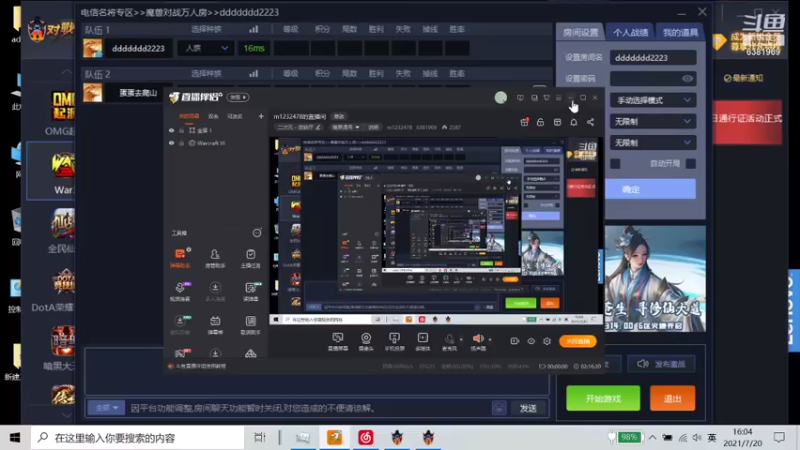The width and height of the screenshot is (800, 450).
Task: Open Task View on the taskbar
Action: click(x=260, y=437)
